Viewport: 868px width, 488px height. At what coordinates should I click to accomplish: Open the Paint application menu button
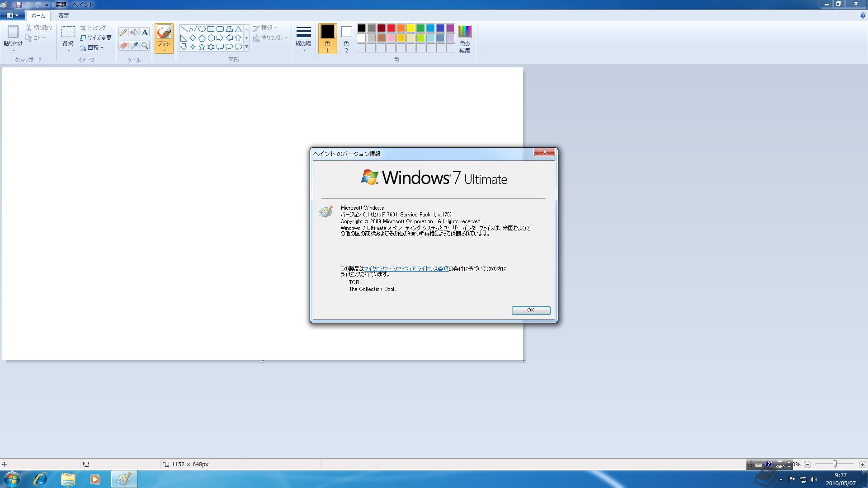pos(12,15)
